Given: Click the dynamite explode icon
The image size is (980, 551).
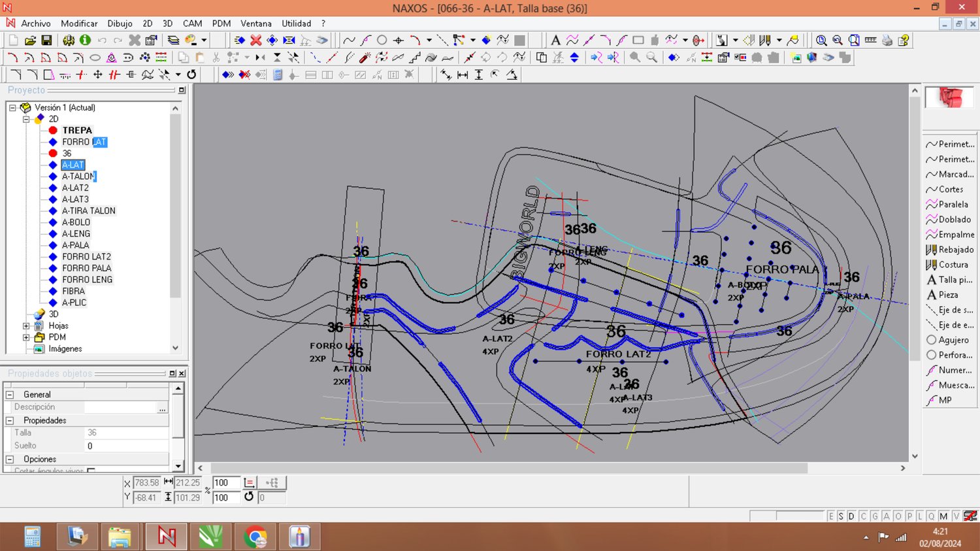Looking at the screenshot, I should tap(365, 58).
